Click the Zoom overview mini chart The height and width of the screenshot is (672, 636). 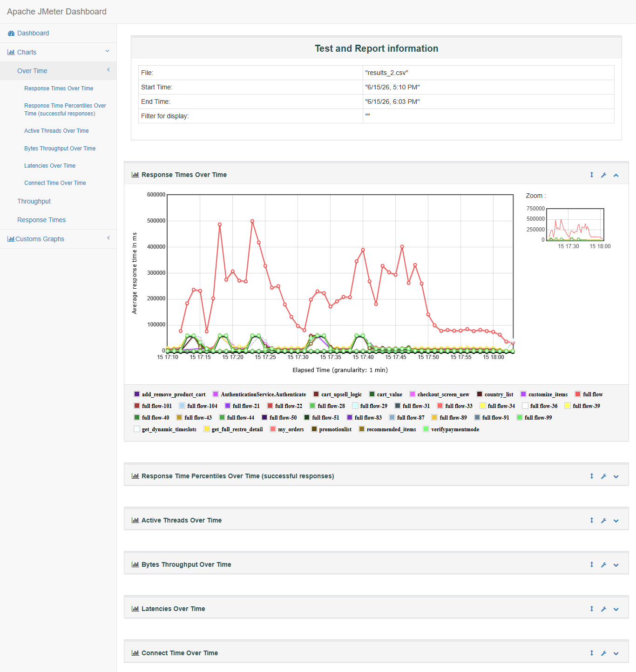(x=575, y=224)
